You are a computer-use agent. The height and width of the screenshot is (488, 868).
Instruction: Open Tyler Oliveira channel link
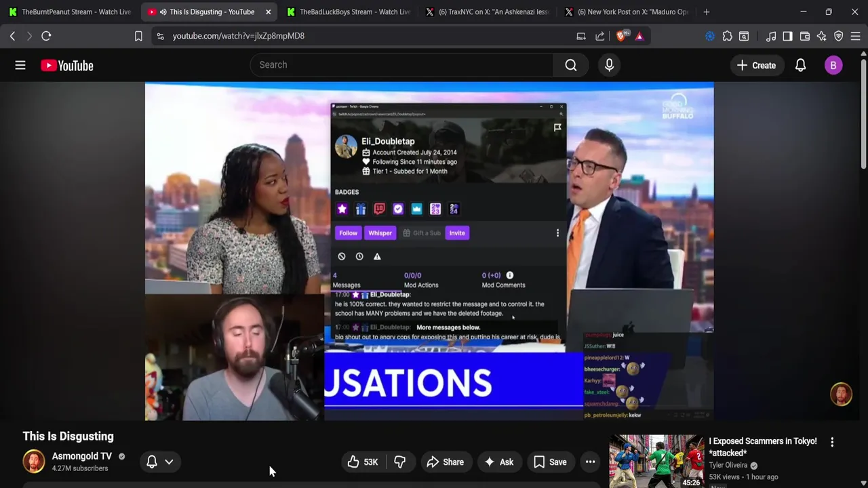(728, 465)
